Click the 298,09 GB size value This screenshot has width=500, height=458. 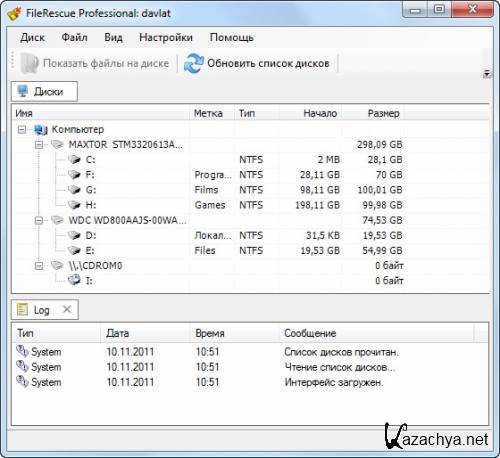click(379, 145)
